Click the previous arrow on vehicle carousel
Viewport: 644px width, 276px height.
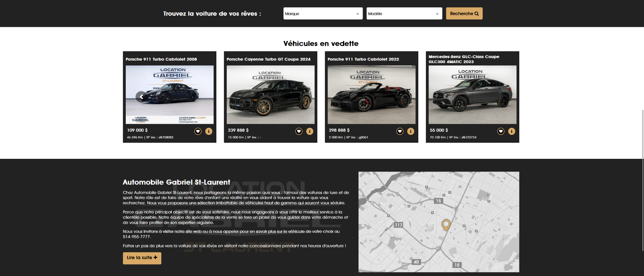[141, 97]
